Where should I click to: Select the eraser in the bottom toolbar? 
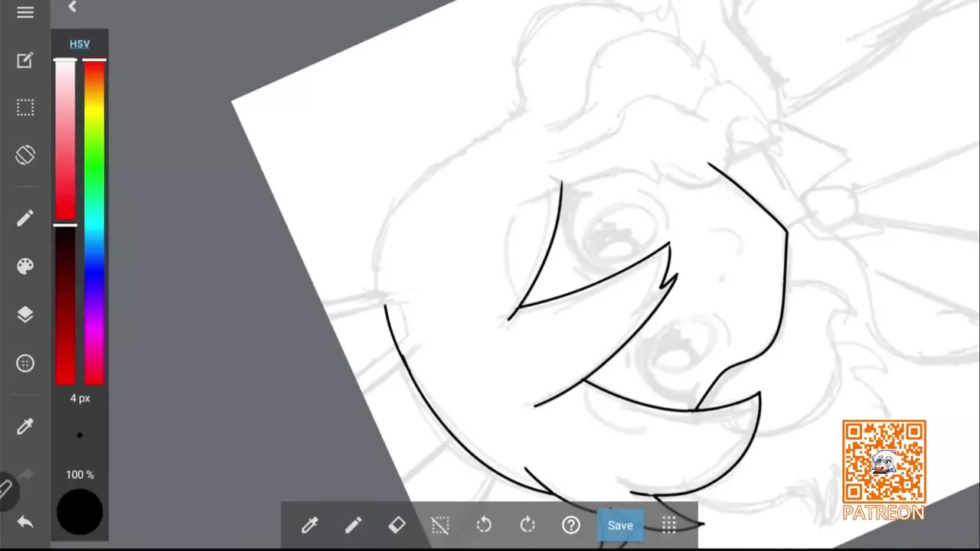397,525
